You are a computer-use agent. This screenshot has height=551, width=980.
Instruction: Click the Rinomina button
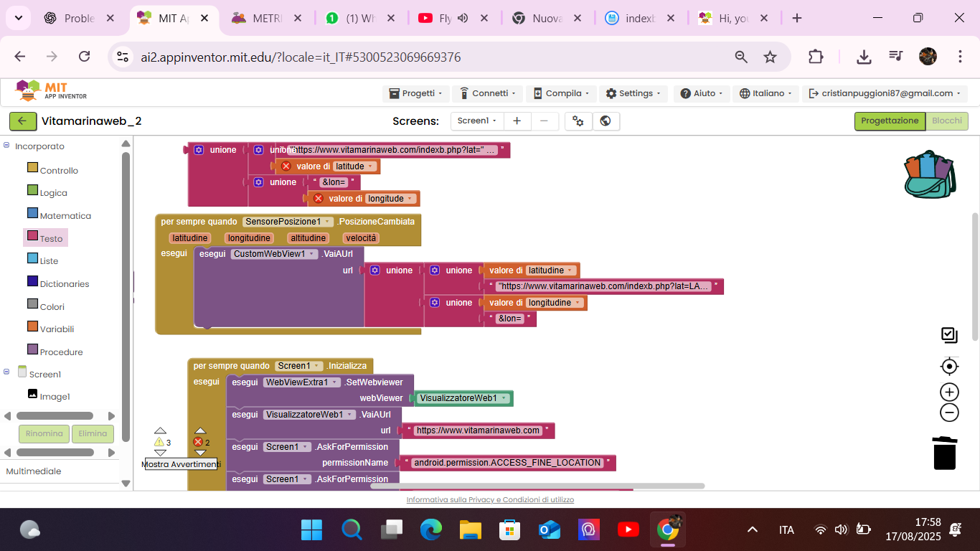44,433
